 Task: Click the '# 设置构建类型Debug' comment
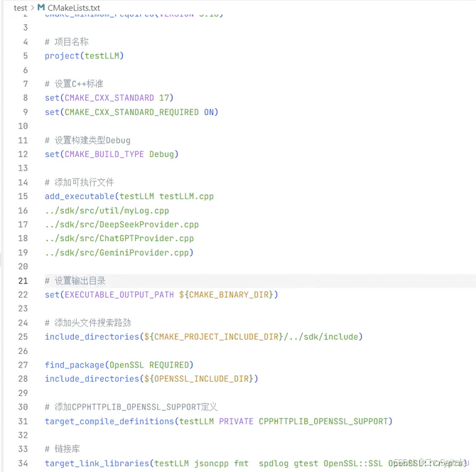point(87,140)
